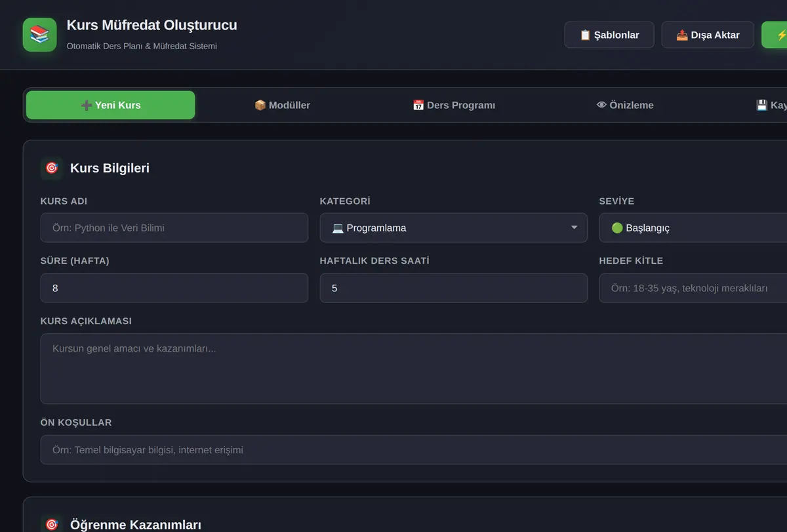Focus the Hedef Kitle input field
787x532 pixels.
click(693, 288)
